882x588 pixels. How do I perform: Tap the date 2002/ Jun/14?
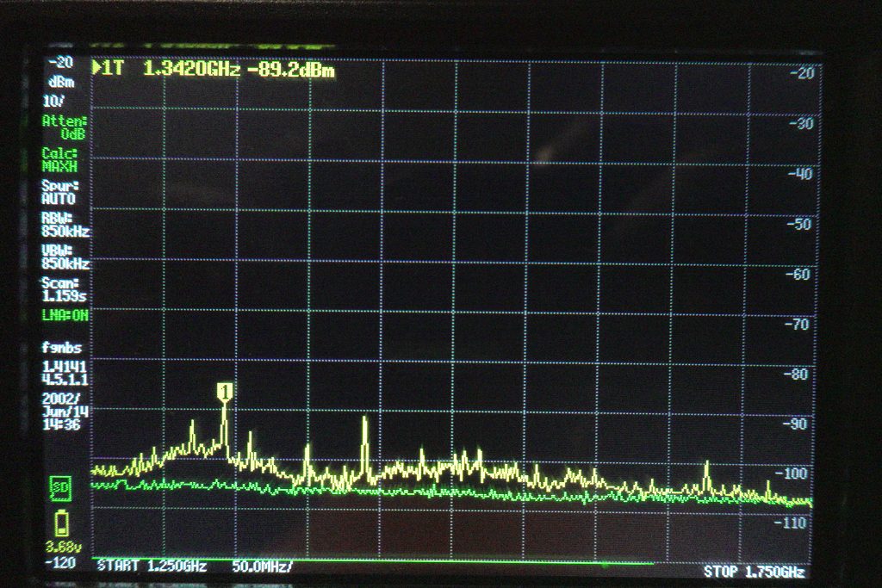pyautogui.click(x=65, y=405)
